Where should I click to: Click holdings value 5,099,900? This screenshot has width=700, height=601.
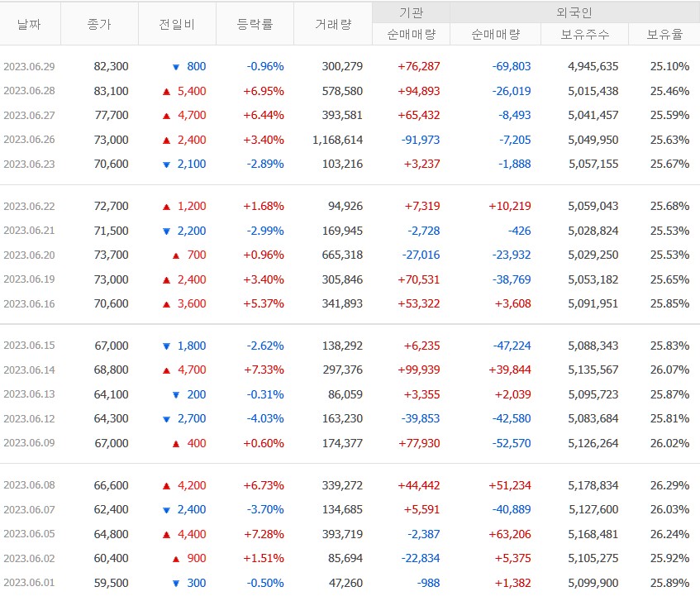[593, 583]
